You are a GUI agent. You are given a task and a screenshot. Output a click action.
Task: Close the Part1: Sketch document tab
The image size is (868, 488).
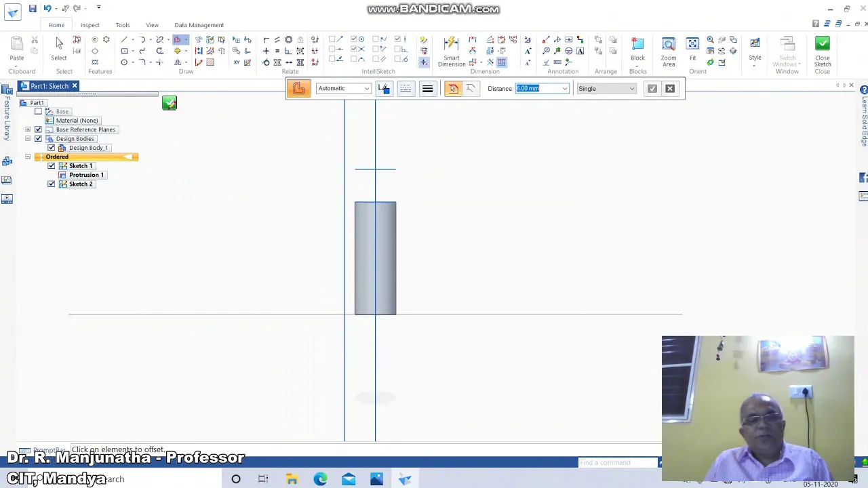75,86
